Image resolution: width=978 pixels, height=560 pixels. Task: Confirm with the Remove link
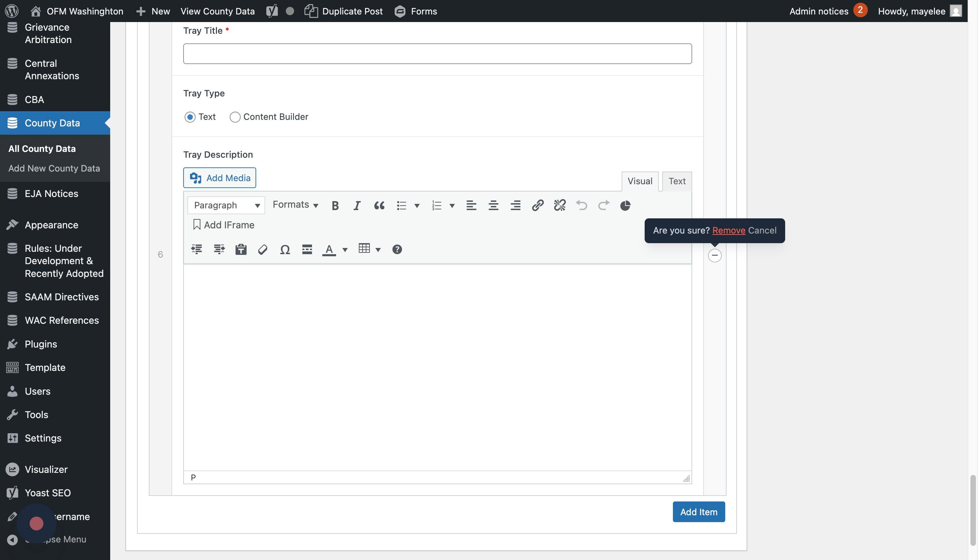tap(728, 230)
